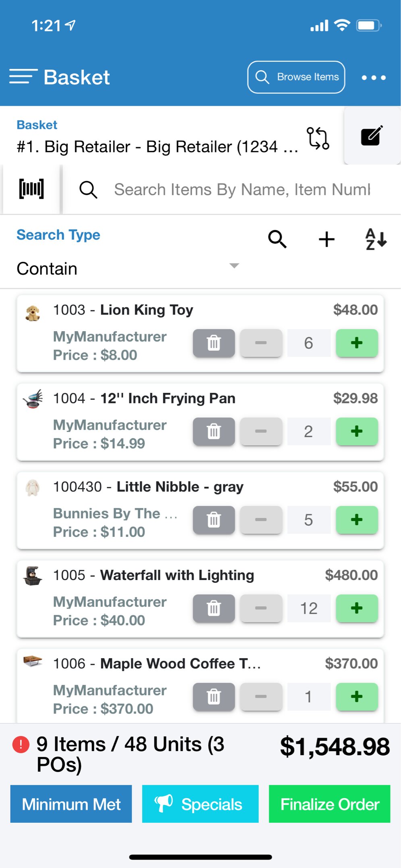Tap the search items input field
This screenshot has height=868, width=401.
pos(242,189)
